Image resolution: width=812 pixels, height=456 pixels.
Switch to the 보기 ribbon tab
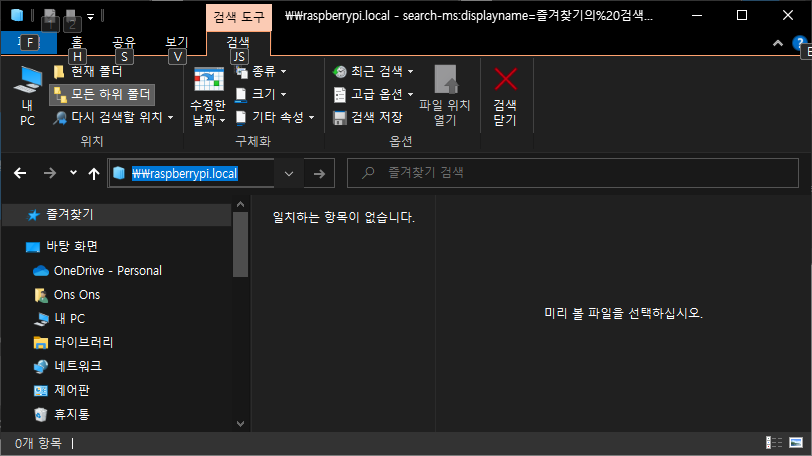176,42
